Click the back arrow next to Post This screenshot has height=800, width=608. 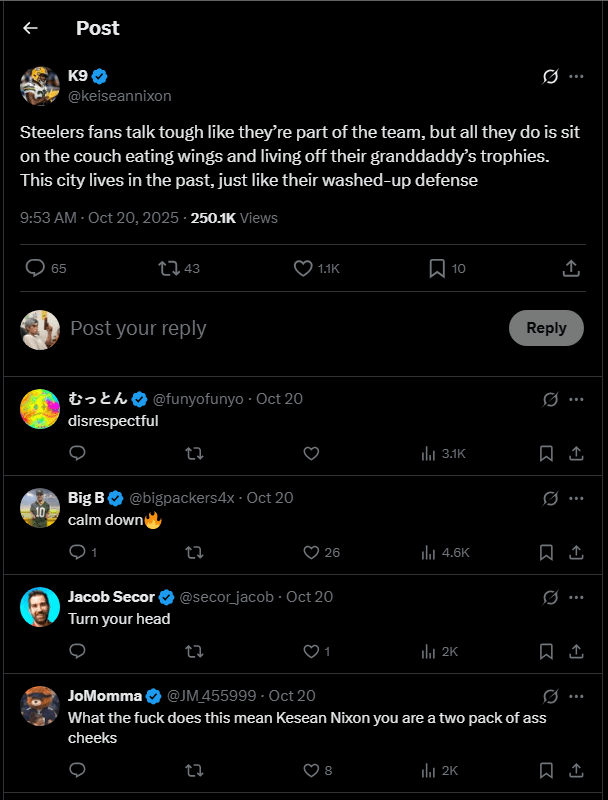[30, 28]
